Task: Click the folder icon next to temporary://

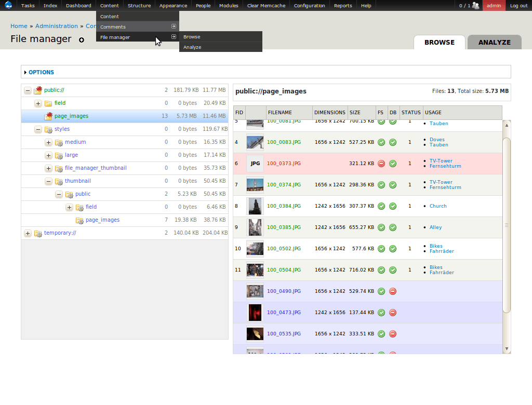Action: click(37, 233)
